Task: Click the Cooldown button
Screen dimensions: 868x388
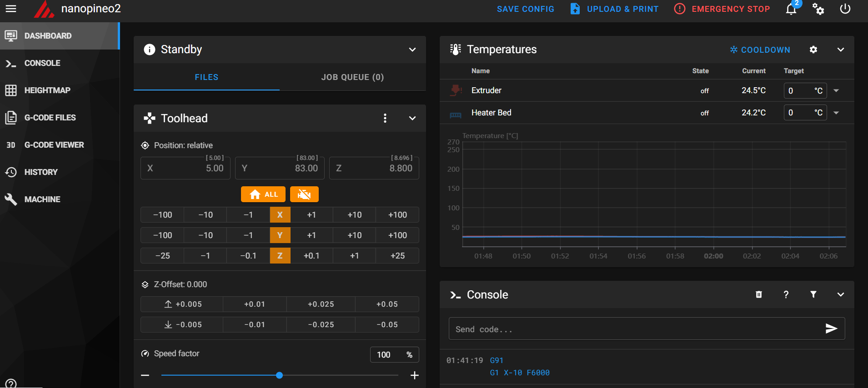Action: [760, 50]
